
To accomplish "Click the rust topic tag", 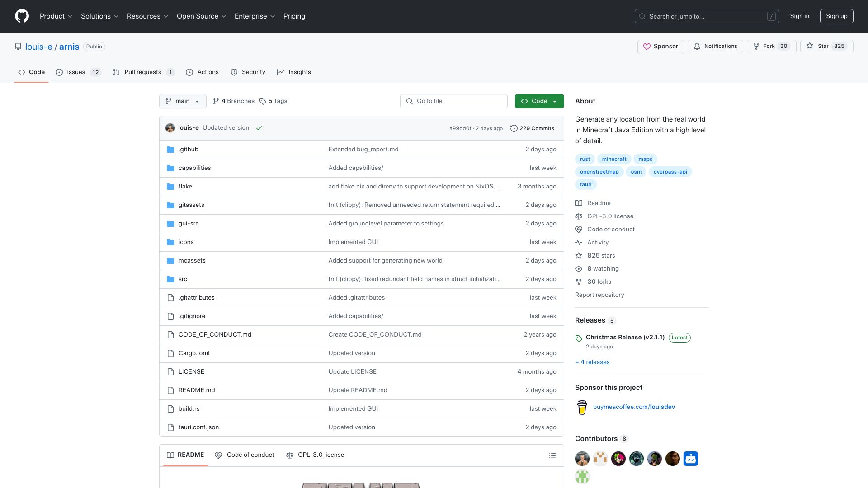I will click(585, 159).
